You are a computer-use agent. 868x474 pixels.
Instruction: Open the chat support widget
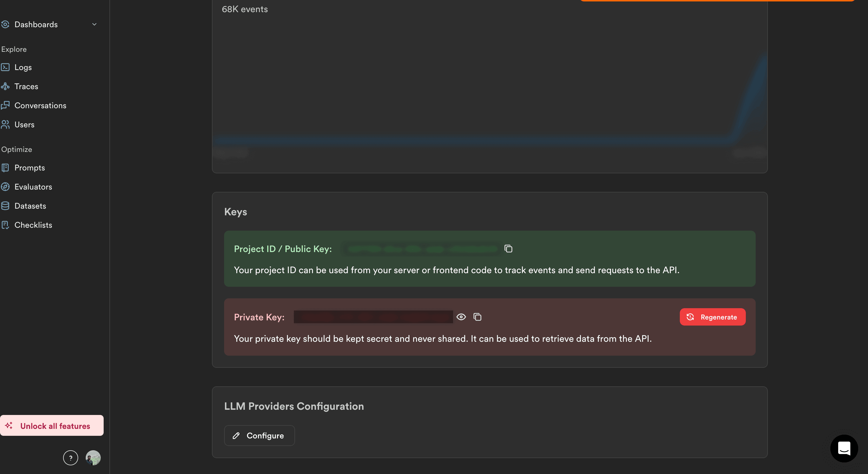tap(844, 448)
